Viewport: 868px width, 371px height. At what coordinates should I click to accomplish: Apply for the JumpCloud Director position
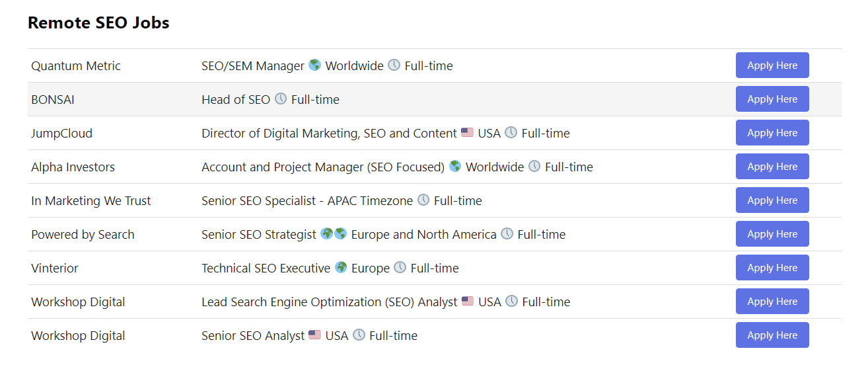[x=772, y=133]
